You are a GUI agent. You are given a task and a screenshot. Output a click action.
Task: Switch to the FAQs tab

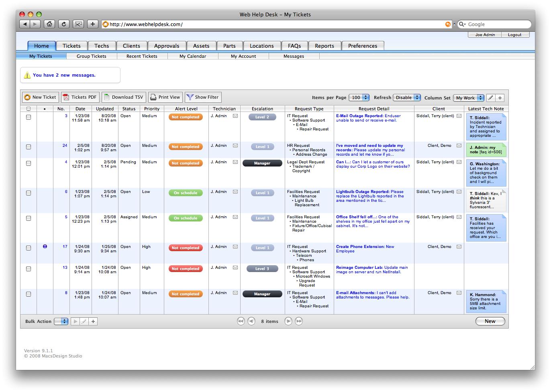pos(294,46)
